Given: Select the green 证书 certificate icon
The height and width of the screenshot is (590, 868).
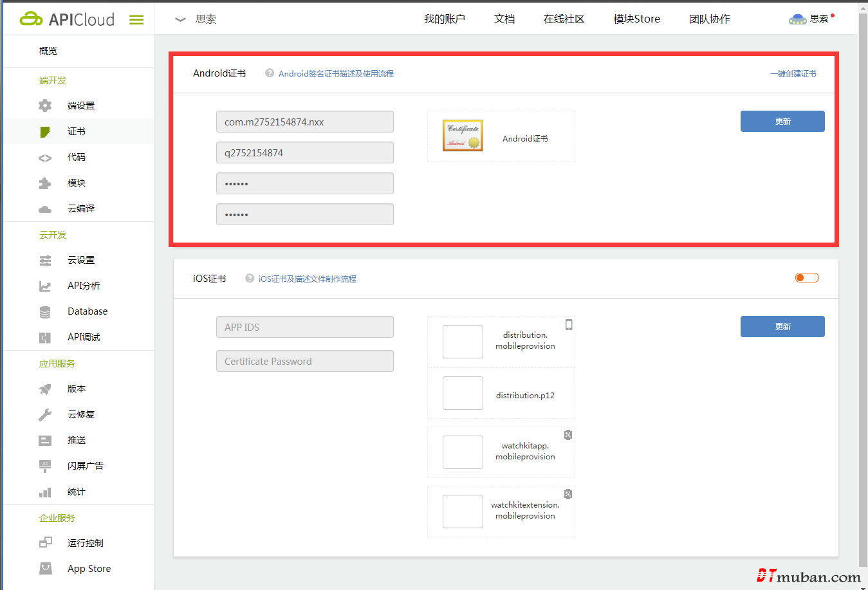Looking at the screenshot, I should [x=45, y=132].
